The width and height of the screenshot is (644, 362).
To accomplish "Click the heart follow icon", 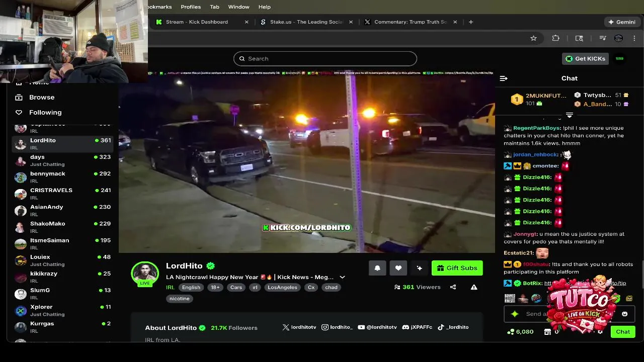I will [x=398, y=268].
